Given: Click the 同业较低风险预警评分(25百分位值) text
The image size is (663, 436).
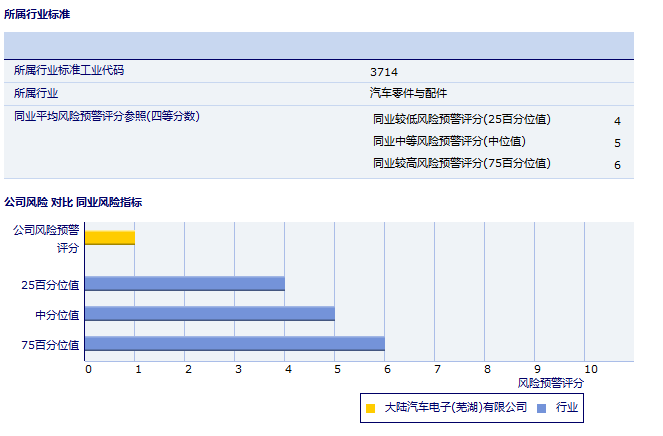Looking at the screenshot, I should (x=461, y=120).
